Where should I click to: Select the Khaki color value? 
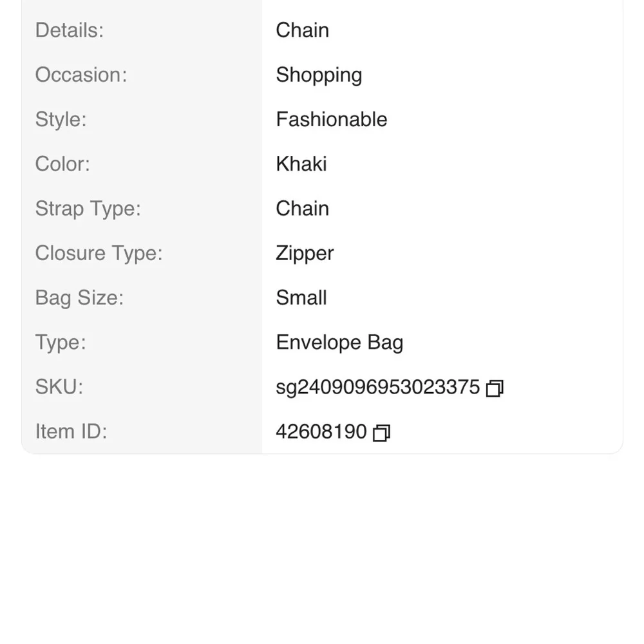[301, 164]
